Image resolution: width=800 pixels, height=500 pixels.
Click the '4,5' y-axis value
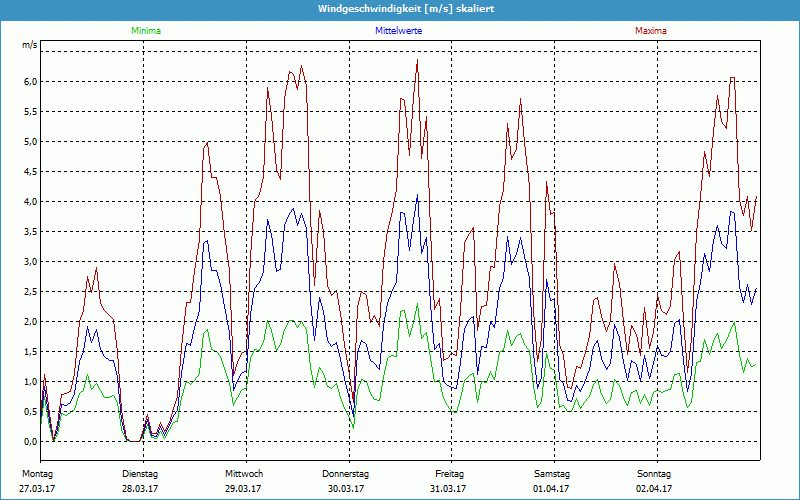pos(32,171)
